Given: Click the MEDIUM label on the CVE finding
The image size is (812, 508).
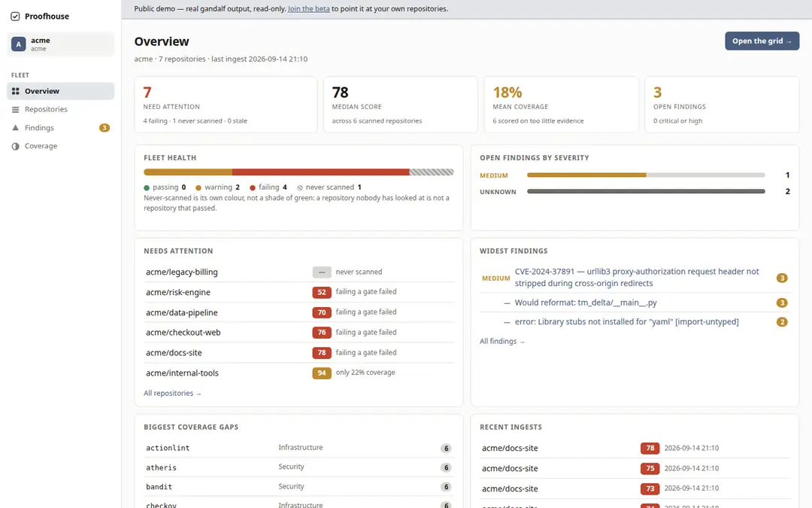Looking at the screenshot, I should [495, 278].
